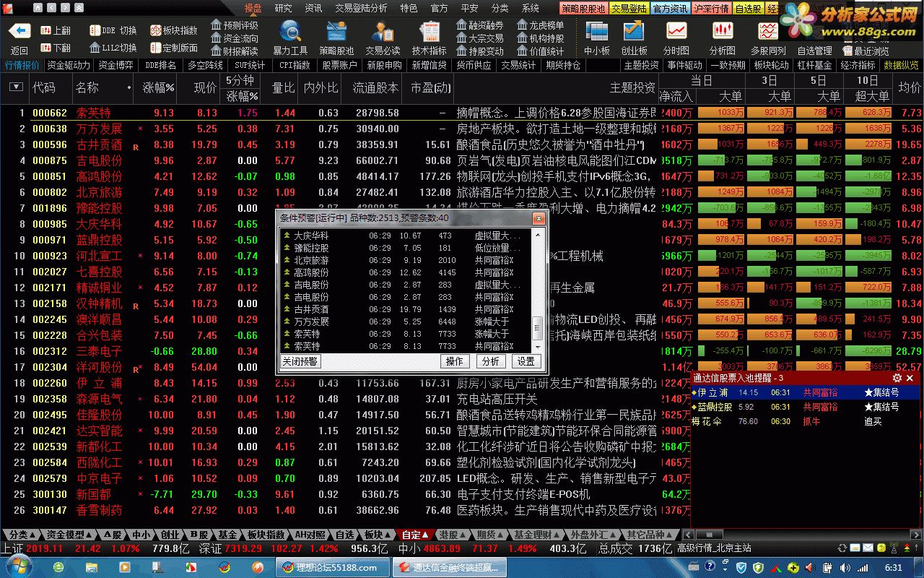Expand the 港股 bottom tab
The image size is (924, 578).
click(x=453, y=535)
